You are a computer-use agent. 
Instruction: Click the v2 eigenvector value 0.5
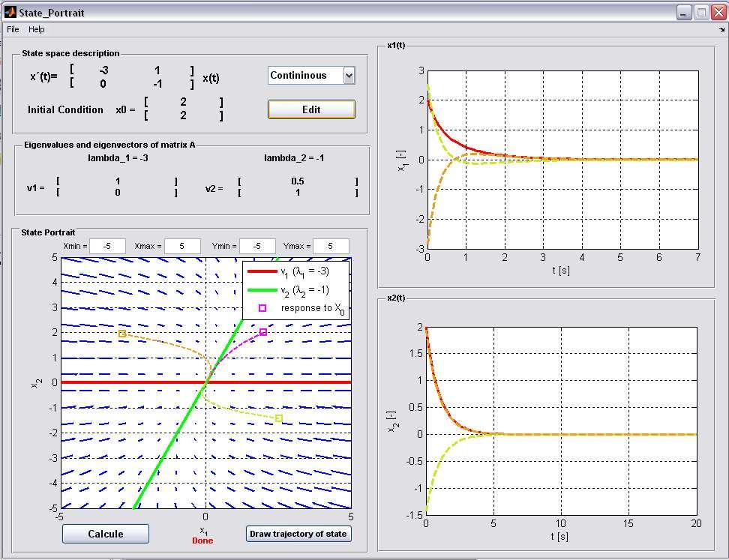[x=298, y=181]
